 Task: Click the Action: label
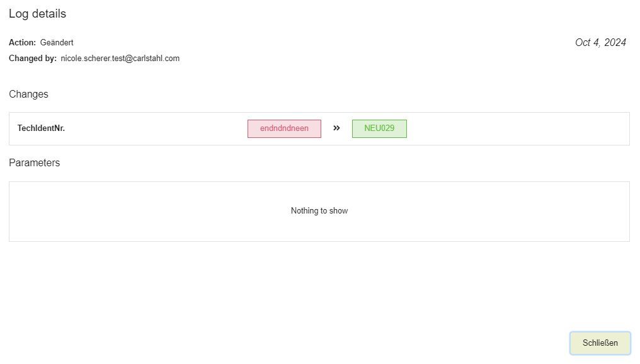tap(22, 43)
